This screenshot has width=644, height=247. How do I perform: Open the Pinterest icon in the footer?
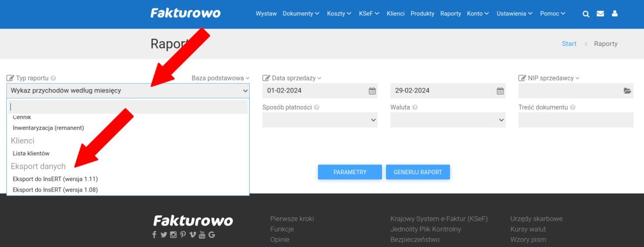point(183,235)
